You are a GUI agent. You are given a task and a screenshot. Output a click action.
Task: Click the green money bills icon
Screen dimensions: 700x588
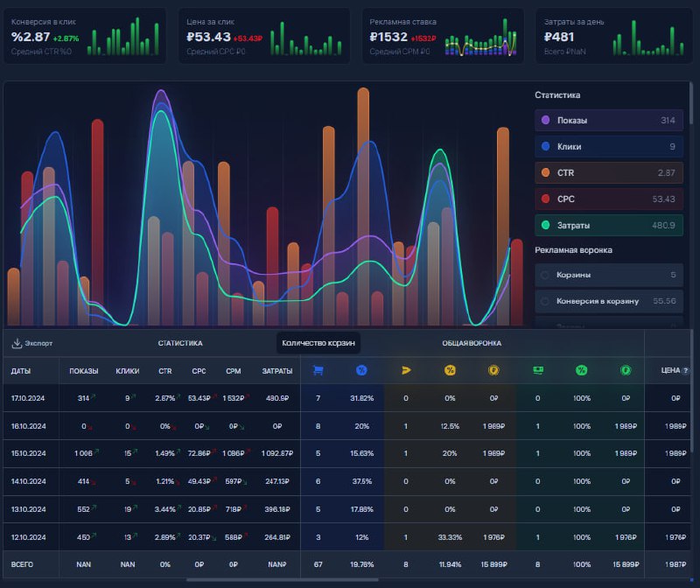click(x=538, y=370)
